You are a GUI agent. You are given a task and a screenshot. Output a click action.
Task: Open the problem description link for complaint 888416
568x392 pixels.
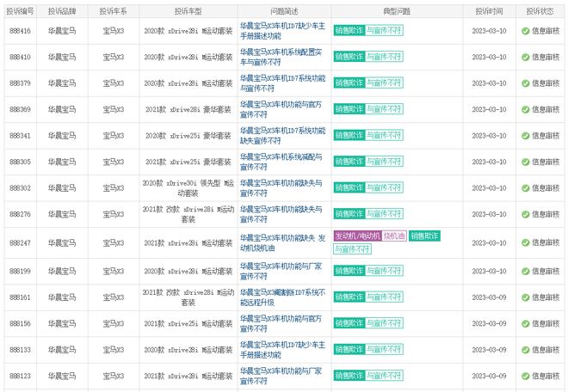(282, 31)
